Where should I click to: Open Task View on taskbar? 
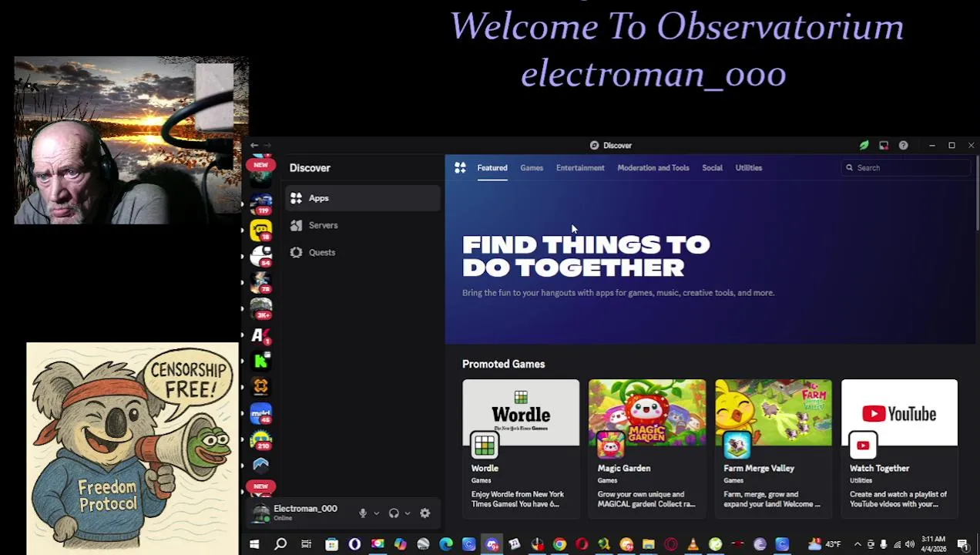pos(306,544)
